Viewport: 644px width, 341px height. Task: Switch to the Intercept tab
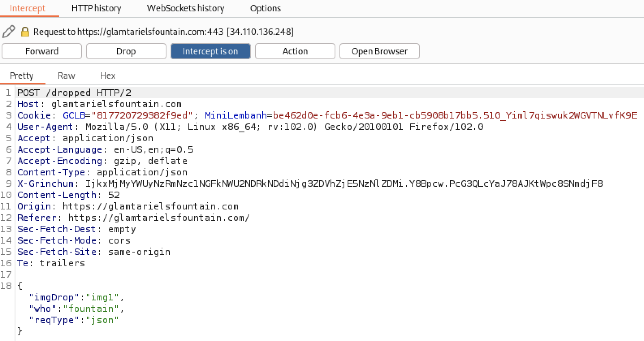click(27, 8)
